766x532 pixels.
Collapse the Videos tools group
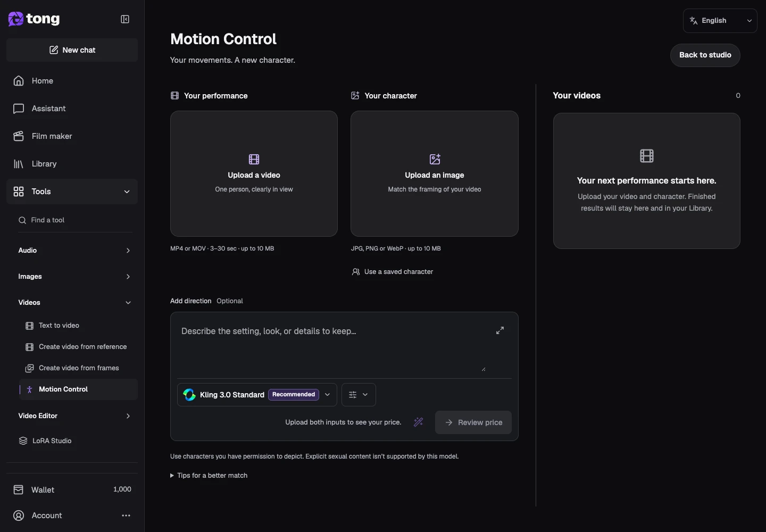[x=74, y=303]
